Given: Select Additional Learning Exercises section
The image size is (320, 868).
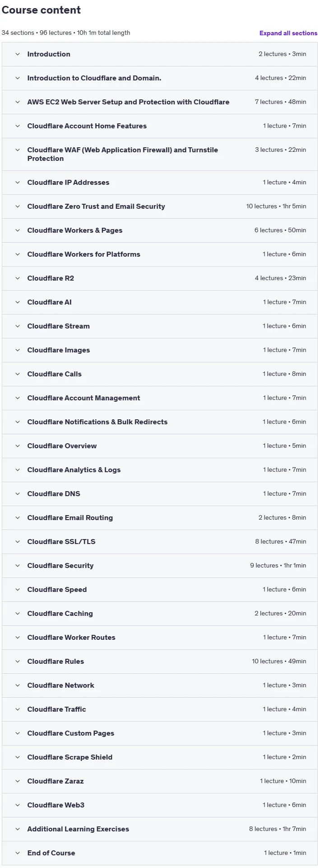Looking at the screenshot, I should 160,829.
